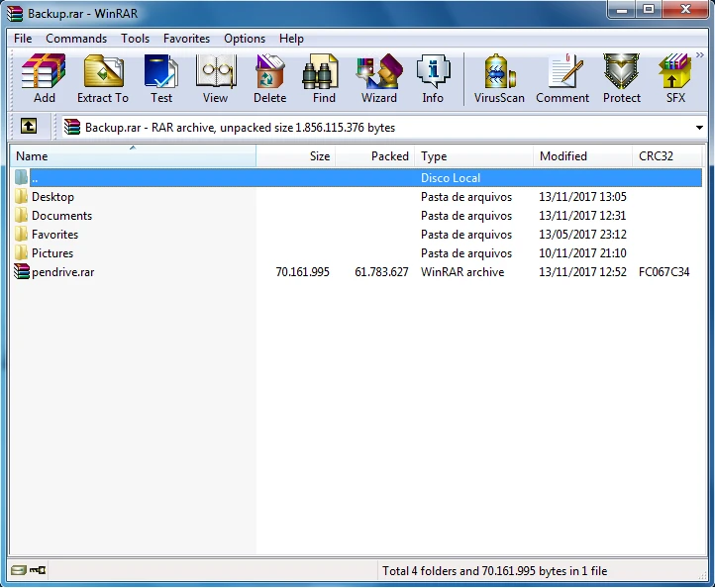715x588 pixels.
Task: Sort by the Packed column header
Action: 374,155
